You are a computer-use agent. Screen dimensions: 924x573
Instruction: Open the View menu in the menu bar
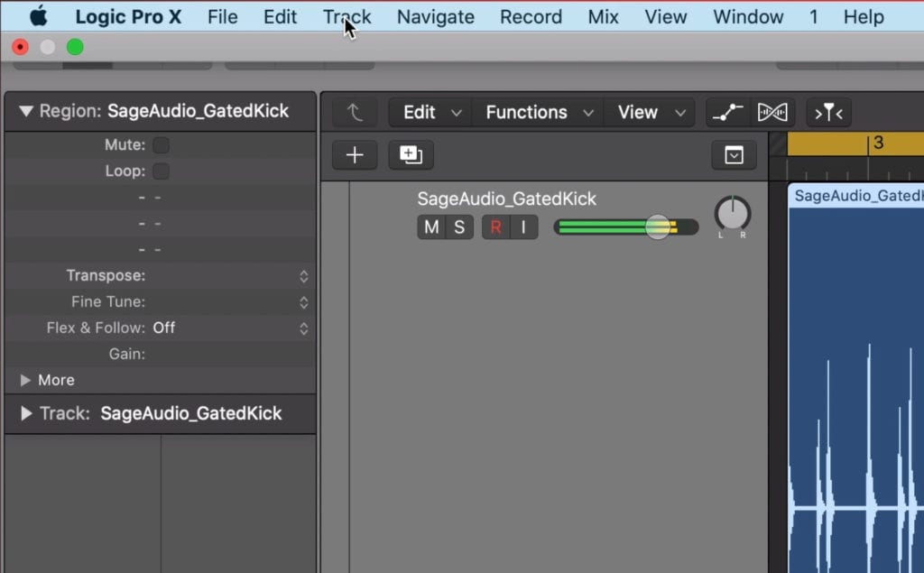[x=665, y=16]
